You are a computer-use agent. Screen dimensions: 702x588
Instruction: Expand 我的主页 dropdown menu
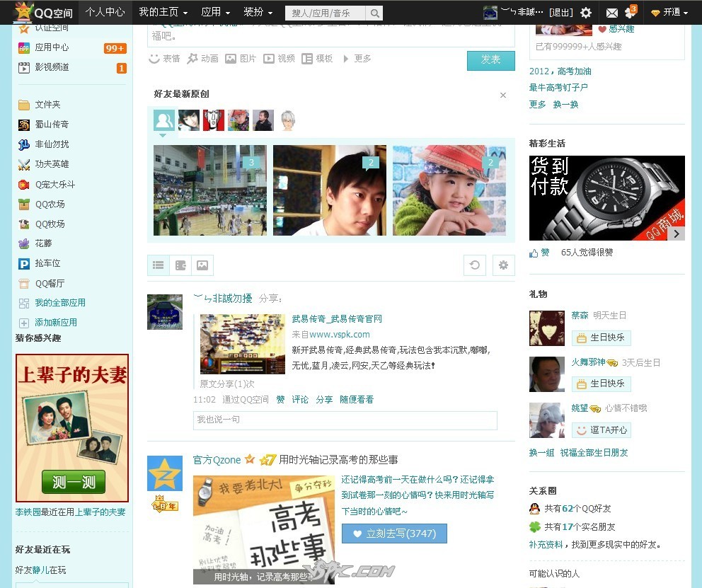pos(163,12)
